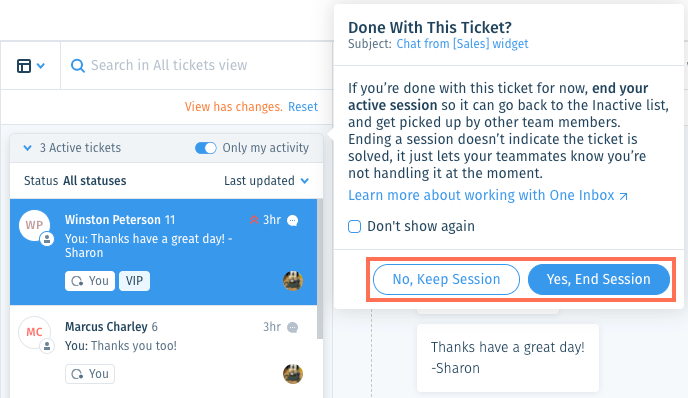688x398 pixels.
Task: Click the MC avatar of Marcus Charley
Action: click(34, 332)
